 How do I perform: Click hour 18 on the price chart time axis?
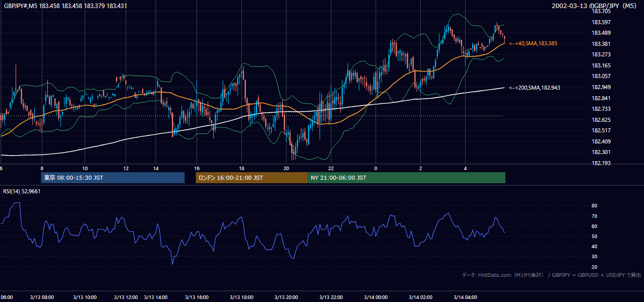tap(242, 169)
